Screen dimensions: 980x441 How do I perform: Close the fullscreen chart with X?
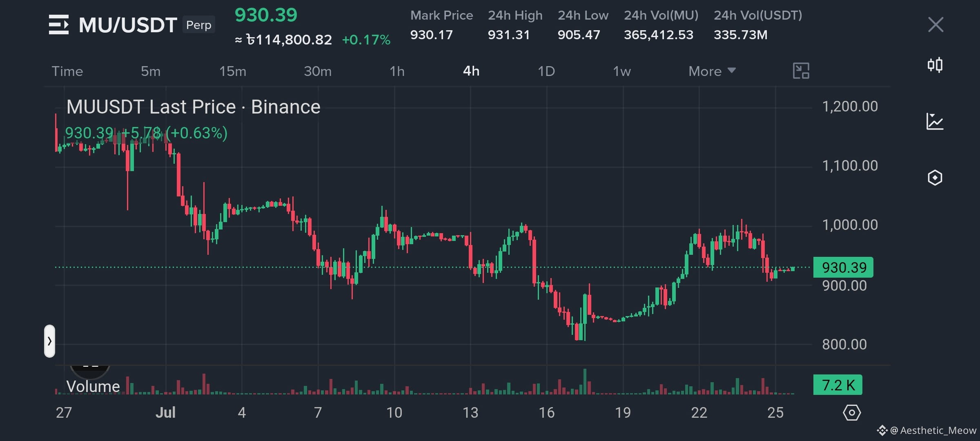935,24
